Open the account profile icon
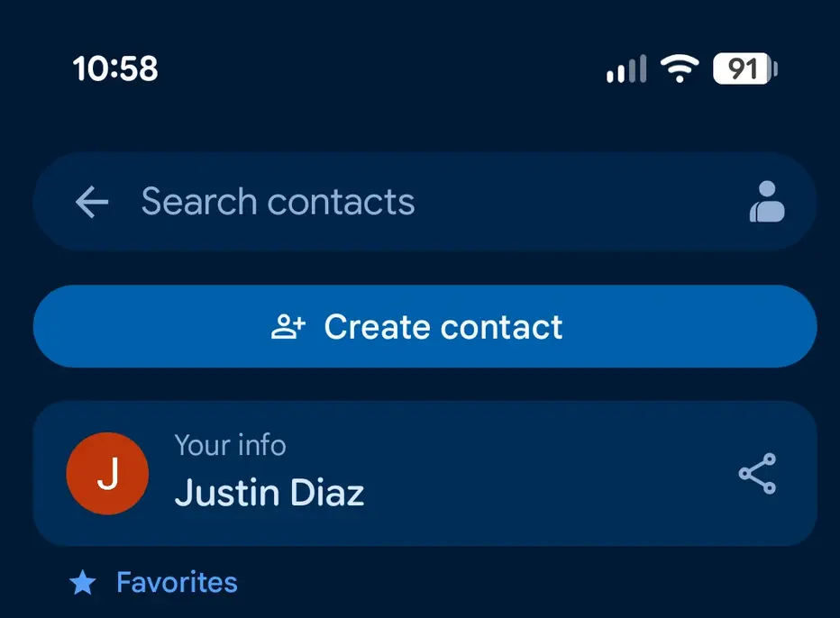This screenshot has height=618, width=840. (x=767, y=202)
